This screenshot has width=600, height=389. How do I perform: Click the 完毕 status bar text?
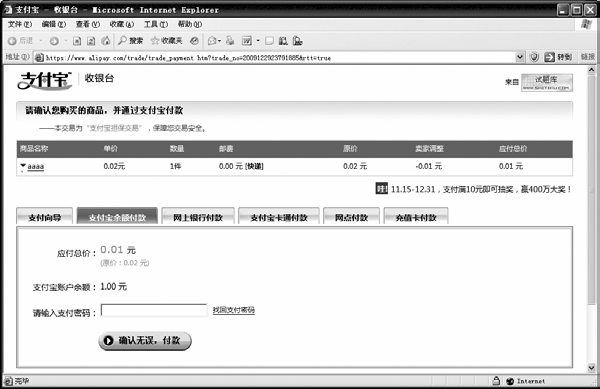coord(21,381)
